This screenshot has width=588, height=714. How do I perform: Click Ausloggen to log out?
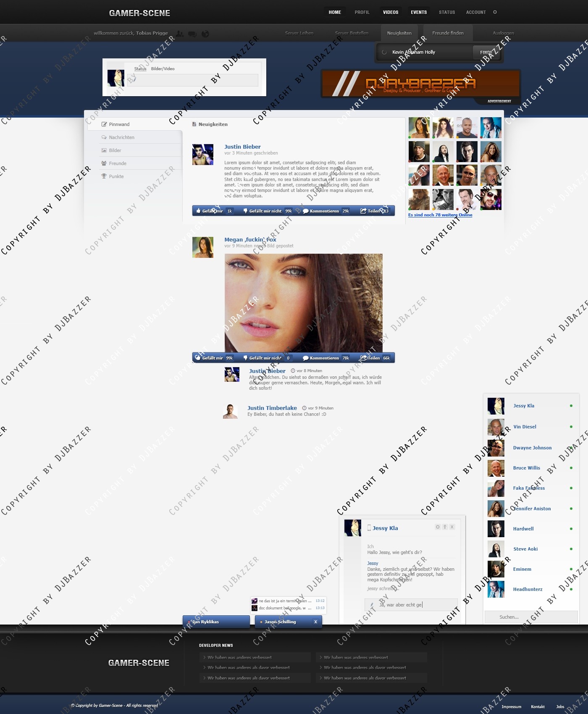pos(503,33)
